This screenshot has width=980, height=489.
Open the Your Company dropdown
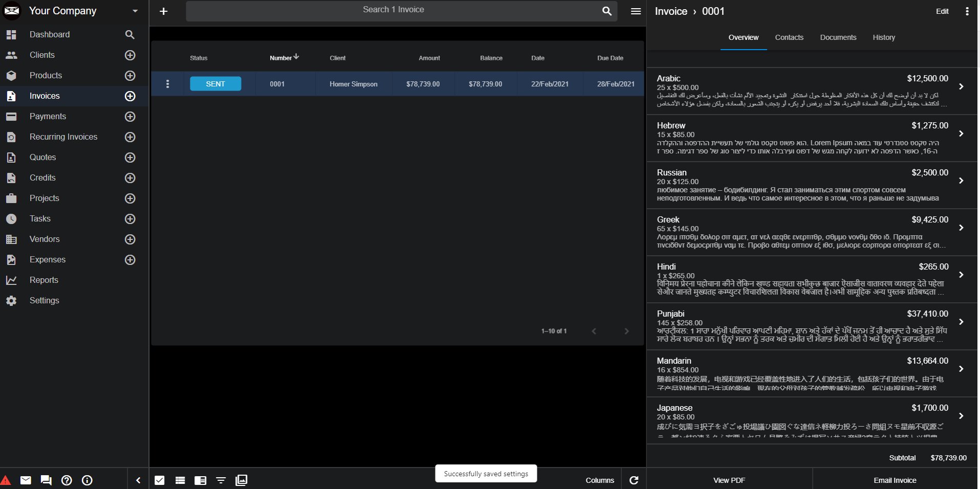[135, 11]
